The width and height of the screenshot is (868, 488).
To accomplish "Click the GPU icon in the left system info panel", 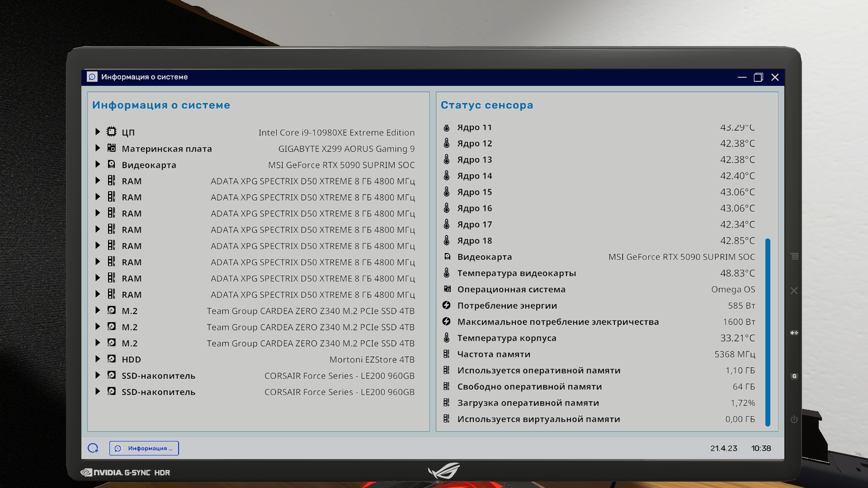I will [112, 164].
